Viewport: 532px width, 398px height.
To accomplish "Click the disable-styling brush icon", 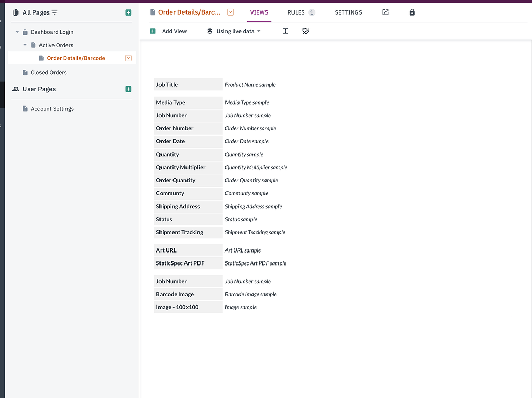I will [x=306, y=31].
